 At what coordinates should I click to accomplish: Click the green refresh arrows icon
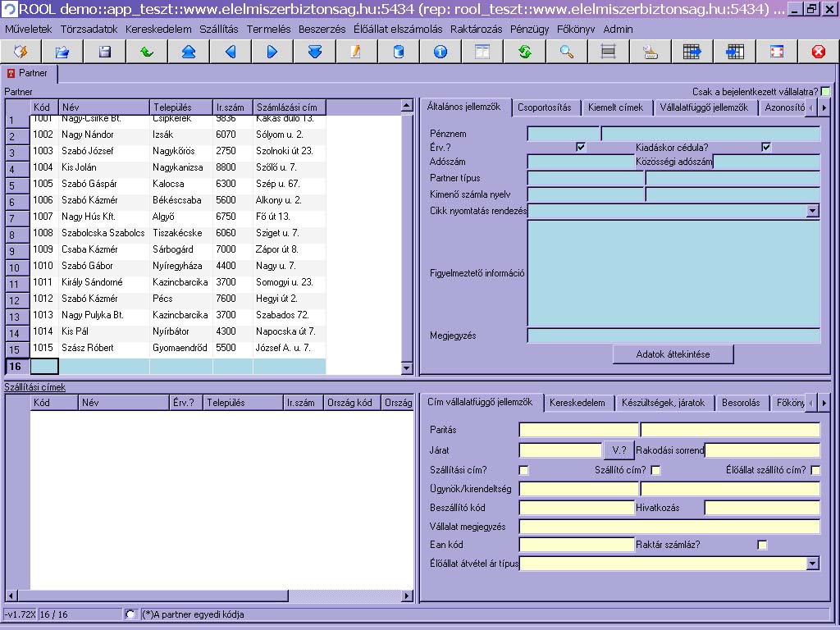pos(524,52)
